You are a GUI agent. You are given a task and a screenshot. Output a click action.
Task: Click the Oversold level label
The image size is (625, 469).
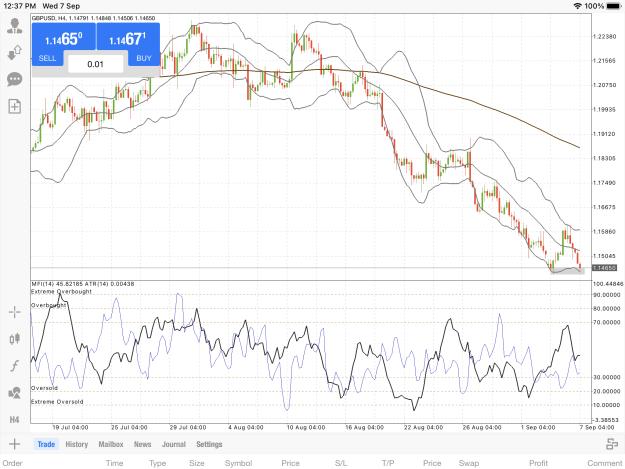coord(45,388)
